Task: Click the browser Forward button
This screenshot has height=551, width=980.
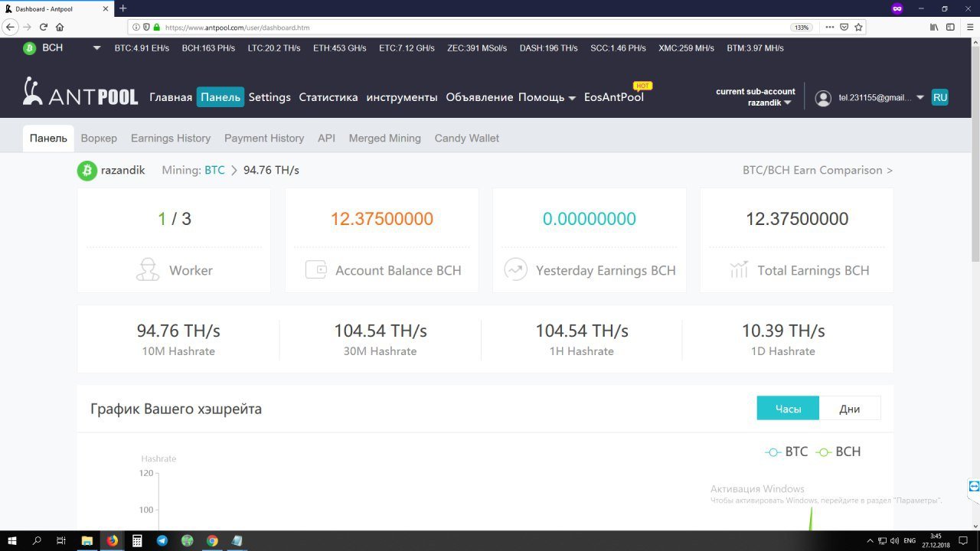Action: pyautogui.click(x=28, y=27)
